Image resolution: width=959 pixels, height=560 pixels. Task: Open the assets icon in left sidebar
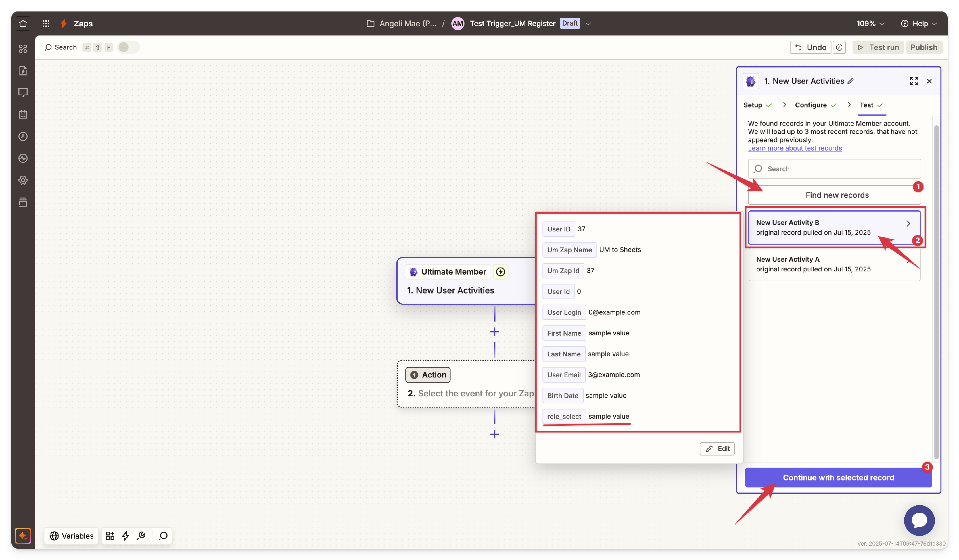[x=23, y=49]
